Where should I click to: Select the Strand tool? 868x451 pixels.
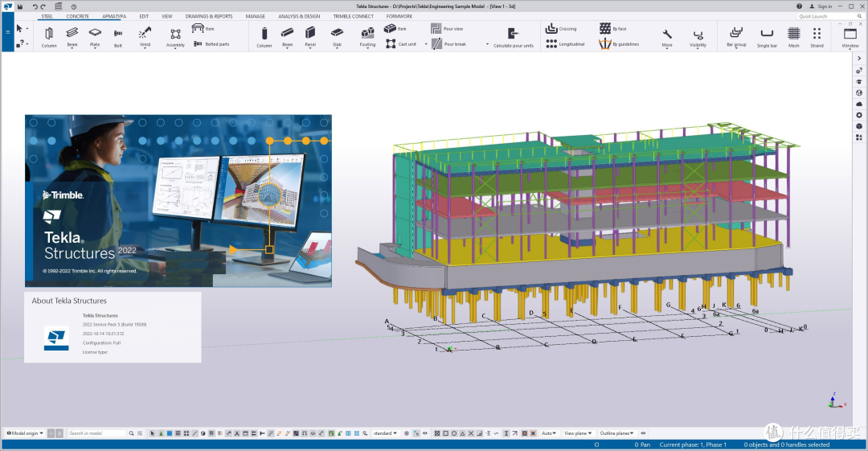coord(817,36)
